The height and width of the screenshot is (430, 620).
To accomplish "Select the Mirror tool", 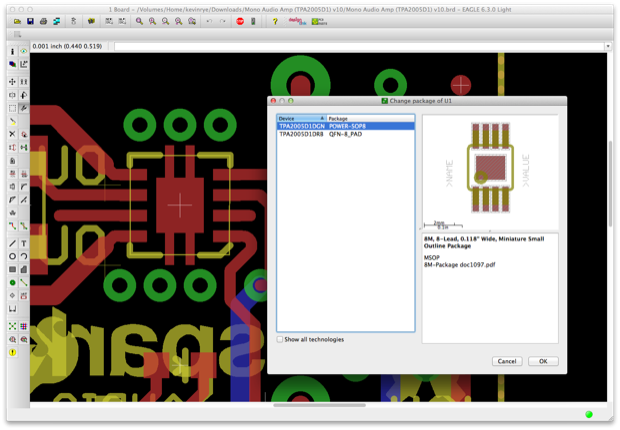I will 12,95.
